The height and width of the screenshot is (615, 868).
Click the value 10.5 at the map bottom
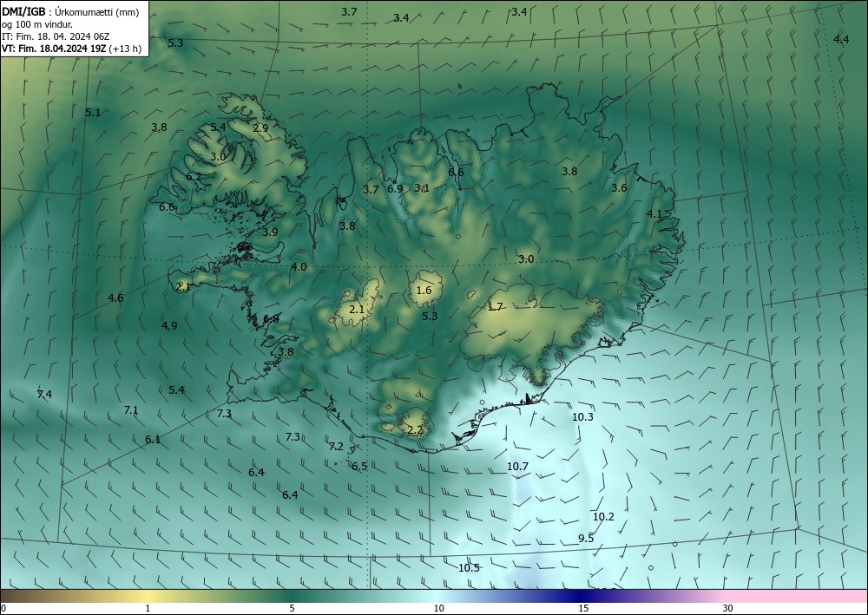469,568
